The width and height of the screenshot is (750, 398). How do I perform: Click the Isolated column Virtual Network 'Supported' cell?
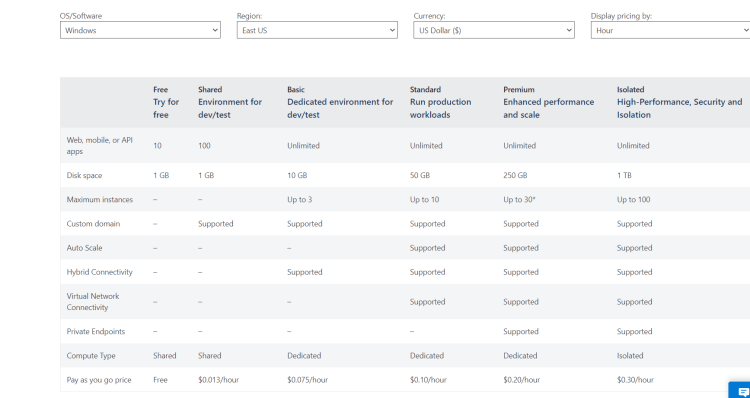[634, 302]
